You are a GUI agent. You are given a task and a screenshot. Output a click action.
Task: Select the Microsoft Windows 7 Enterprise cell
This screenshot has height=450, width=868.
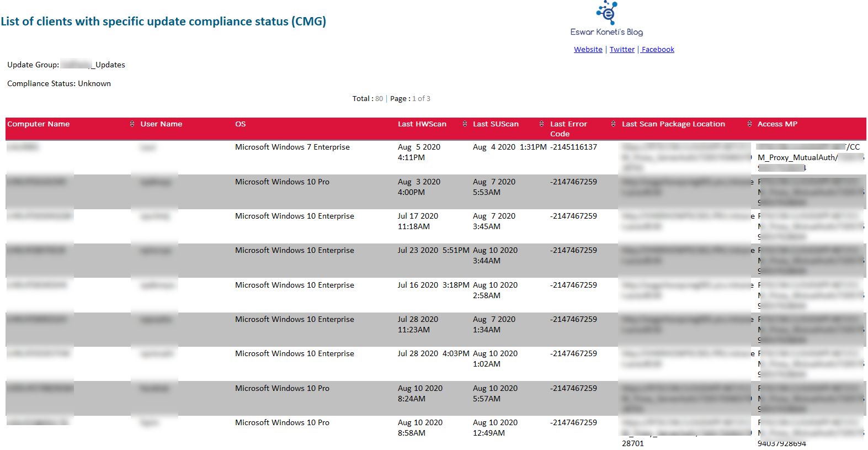click(292, 147)
